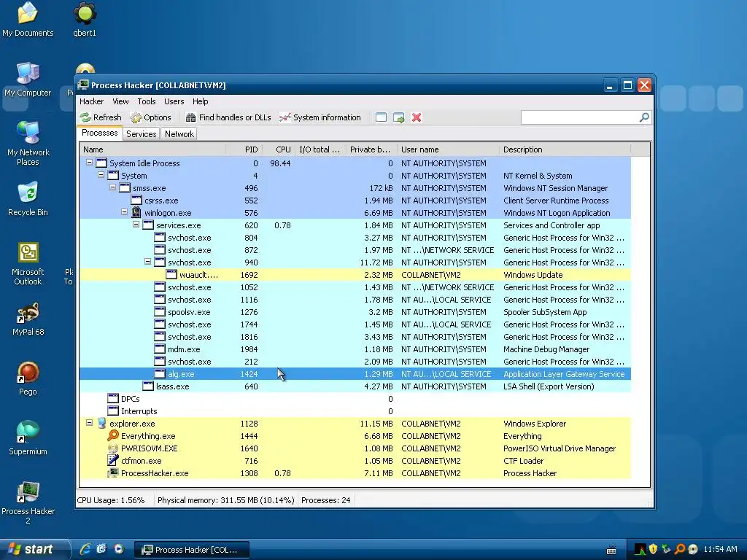Collapse the smss.exe tree node
747x560 pixels.
coord(112,187)
